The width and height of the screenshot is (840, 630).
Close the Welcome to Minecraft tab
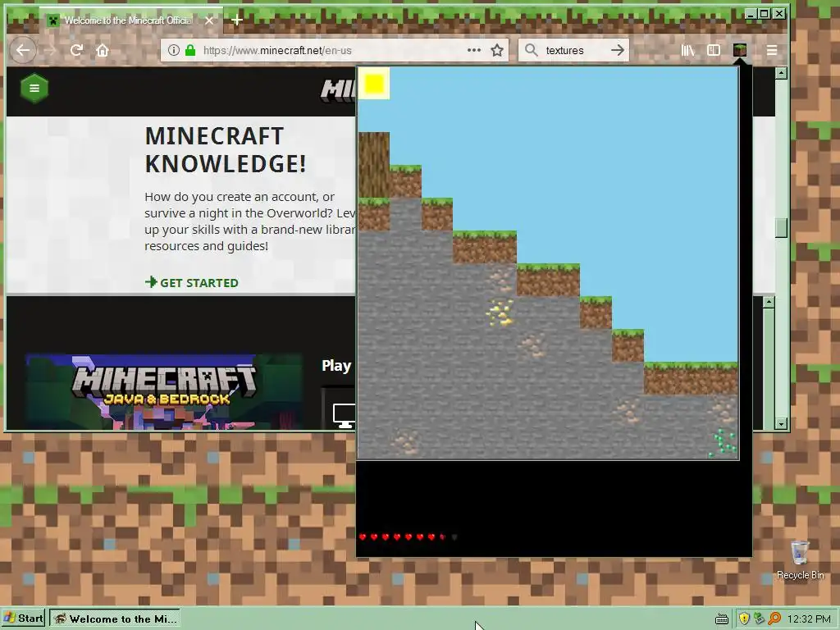coord(209,21)
